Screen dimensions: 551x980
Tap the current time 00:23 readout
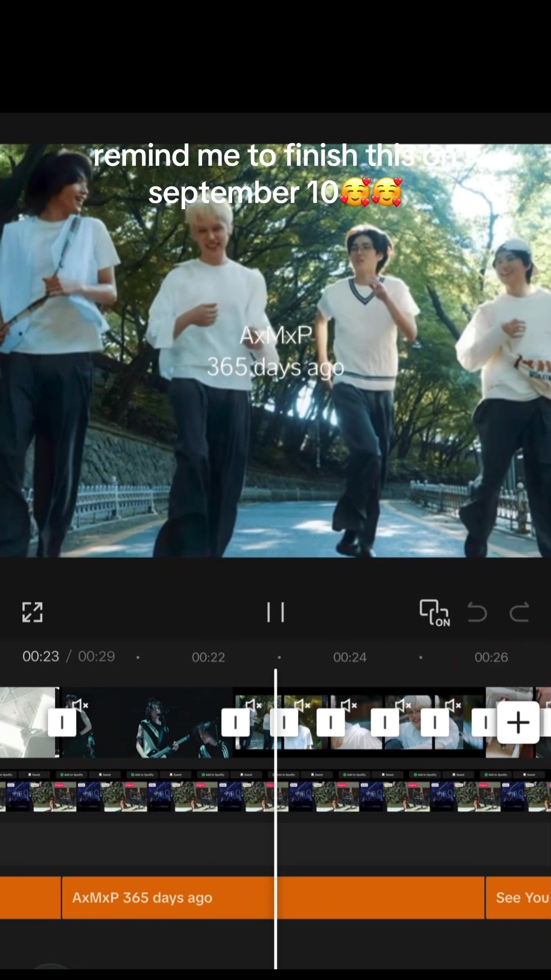coord(41,656)
